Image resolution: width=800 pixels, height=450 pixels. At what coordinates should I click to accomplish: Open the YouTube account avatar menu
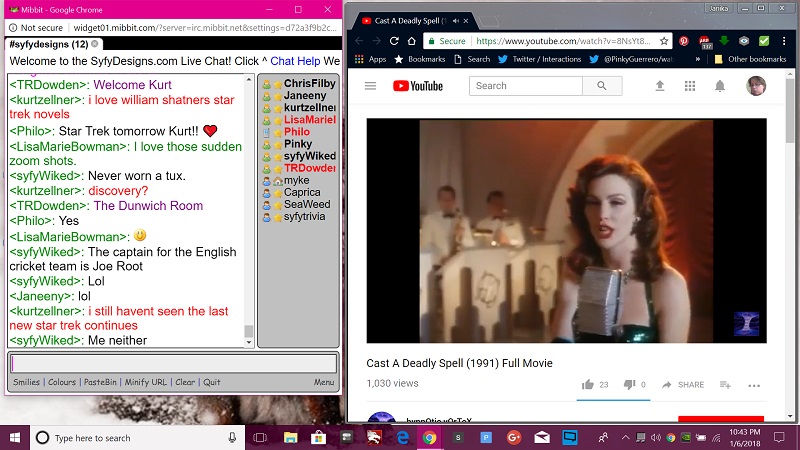[756, 86]
